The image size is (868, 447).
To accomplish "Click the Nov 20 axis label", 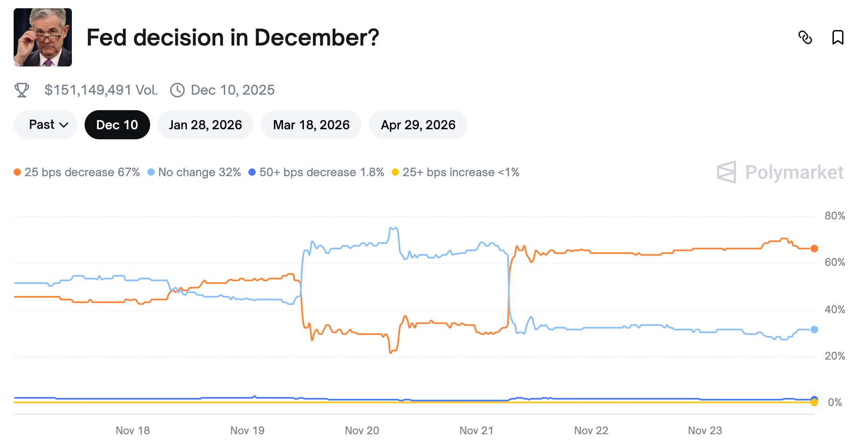I will (362, 431).
